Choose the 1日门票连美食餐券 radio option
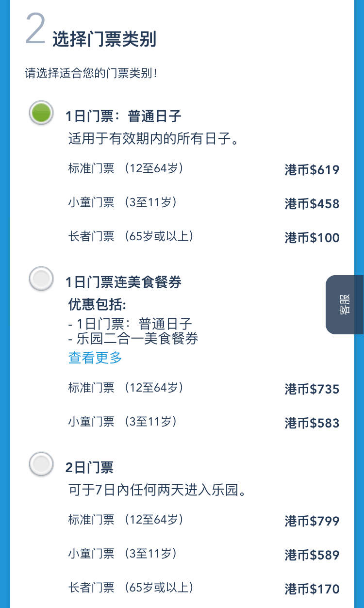This screenshot has height=608, width=364. click(x=41, y=279)
